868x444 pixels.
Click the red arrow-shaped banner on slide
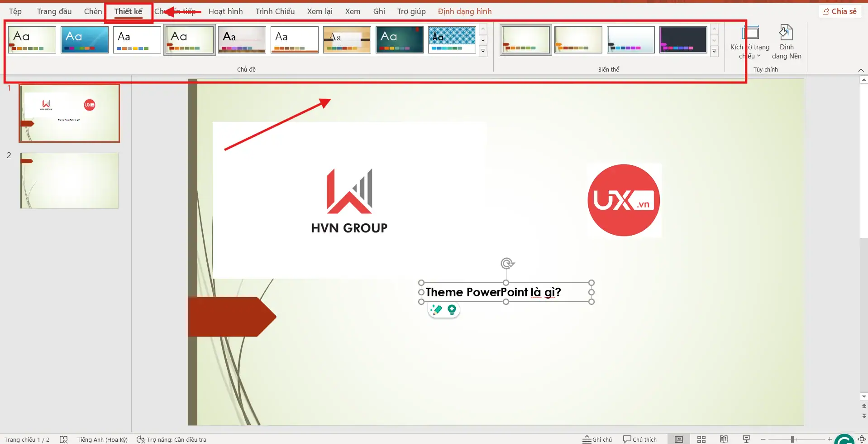pos(232,317)
